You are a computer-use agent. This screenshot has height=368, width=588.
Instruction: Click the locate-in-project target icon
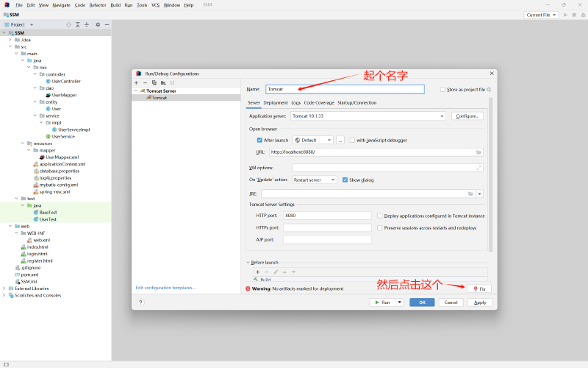click(68, 24)
